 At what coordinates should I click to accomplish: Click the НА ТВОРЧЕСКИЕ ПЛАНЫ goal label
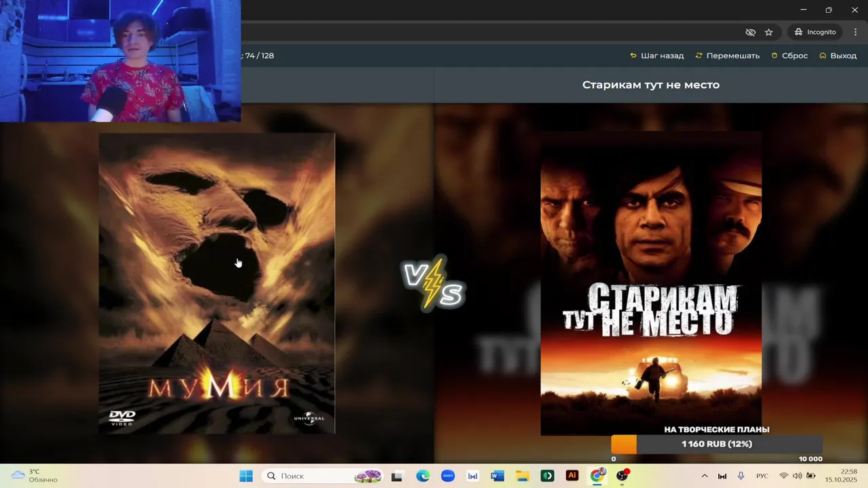717,430
